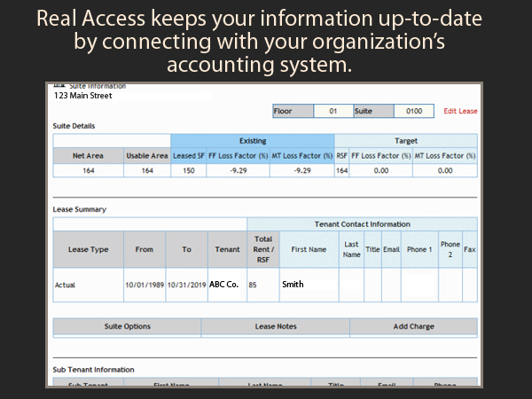
Task: Select the Suite input field showing 0100
Action: tap(414, 111)
